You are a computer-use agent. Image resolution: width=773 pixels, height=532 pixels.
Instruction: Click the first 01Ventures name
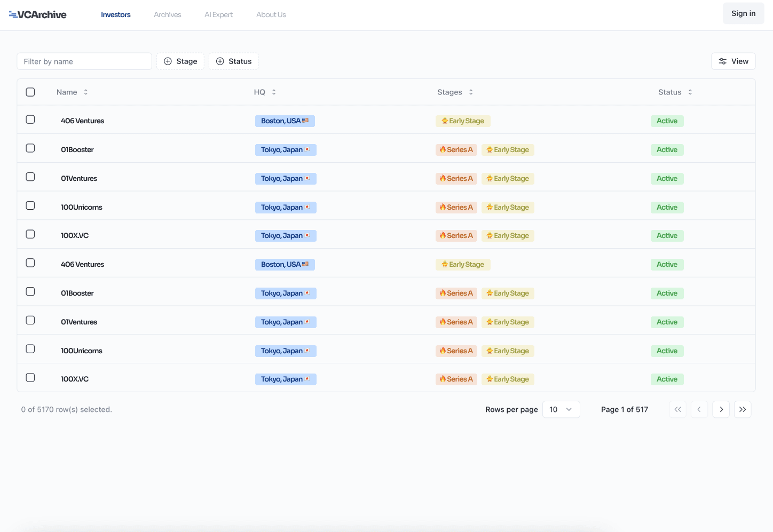[79, 179]
